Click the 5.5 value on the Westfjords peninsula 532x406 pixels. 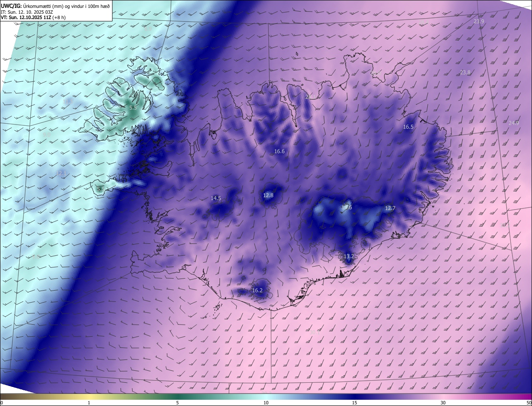(133, 108)
